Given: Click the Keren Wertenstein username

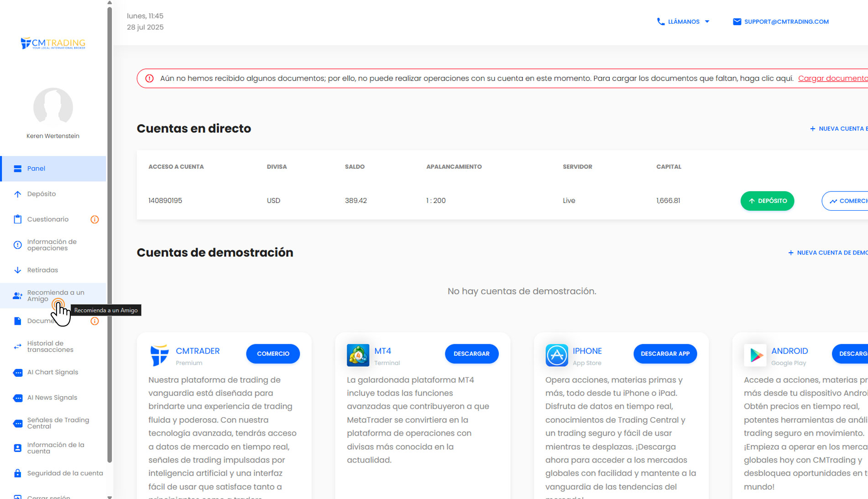Looking at the screenshot, I should click(53, 136).
